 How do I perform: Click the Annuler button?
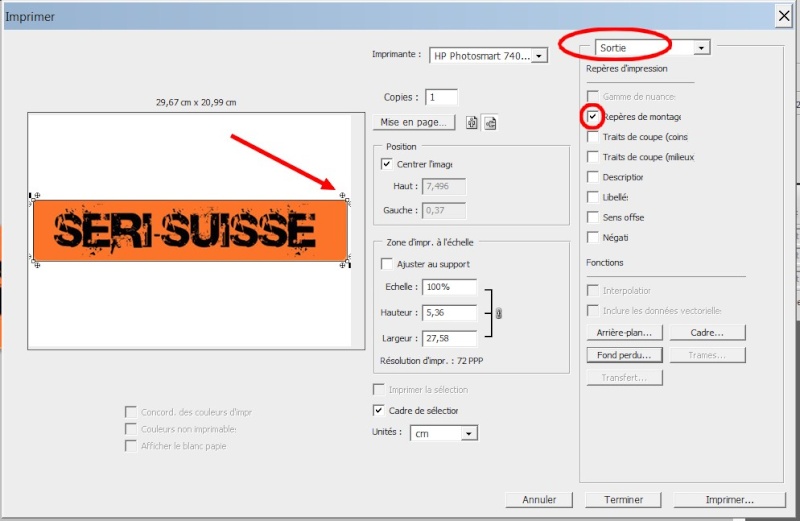click(539, 500)
